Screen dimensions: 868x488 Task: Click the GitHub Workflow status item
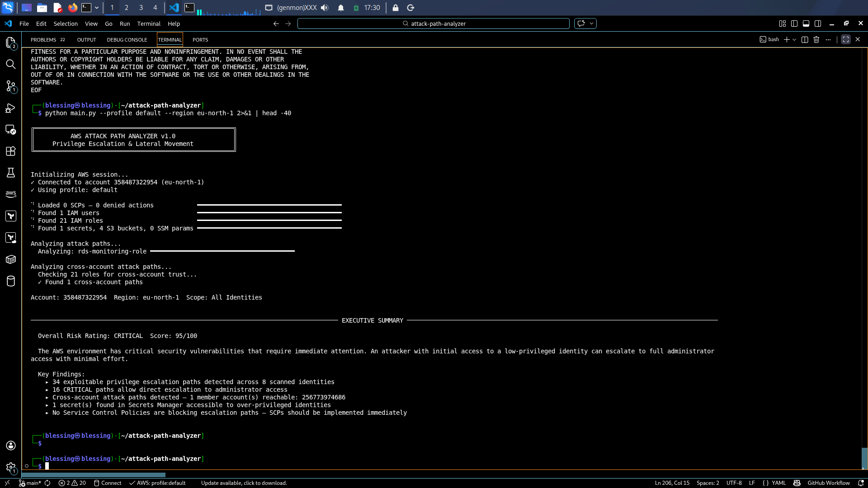point(829,483)
